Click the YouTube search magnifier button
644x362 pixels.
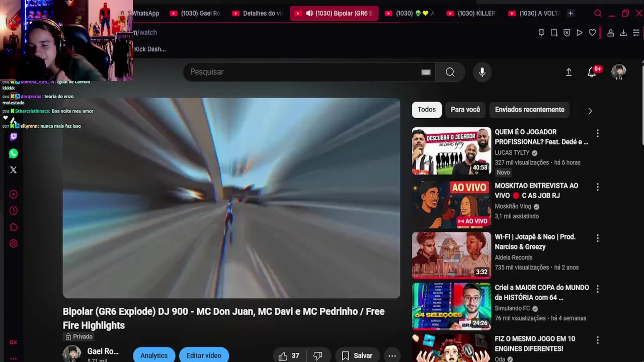450,72
